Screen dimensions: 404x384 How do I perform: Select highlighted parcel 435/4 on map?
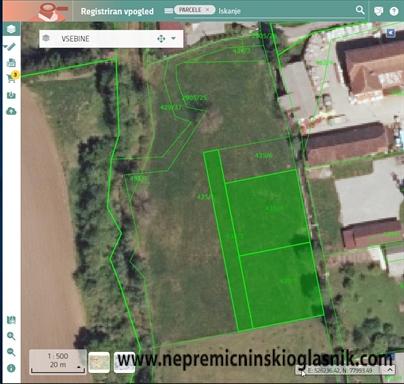(268, 212)
